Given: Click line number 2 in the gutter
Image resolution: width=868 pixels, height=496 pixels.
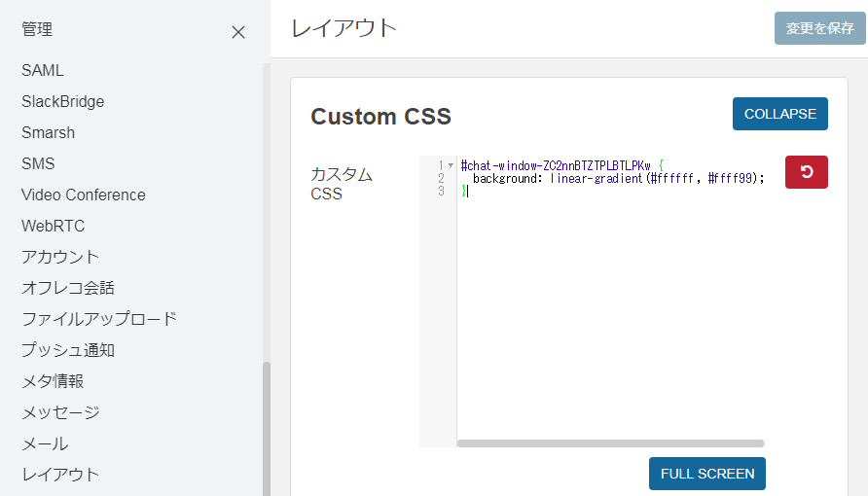Looking at the screenshot, I should pos(441,178).
